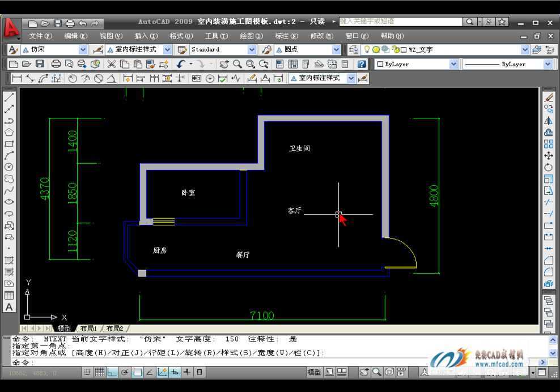This screenshot has height=392, width=560.
Task: Select the Rectangle draw tool
Action: click(x=9, y=144)
